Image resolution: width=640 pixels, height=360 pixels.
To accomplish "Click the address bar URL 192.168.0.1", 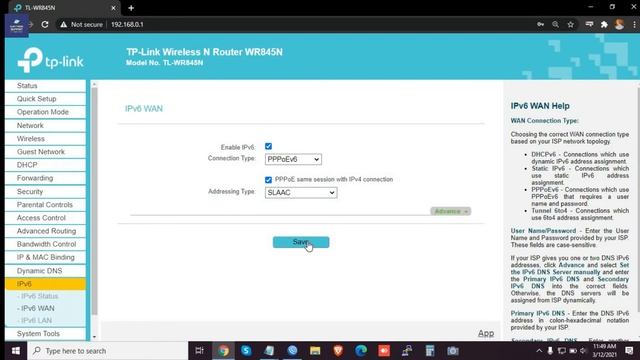I will 127,24.
